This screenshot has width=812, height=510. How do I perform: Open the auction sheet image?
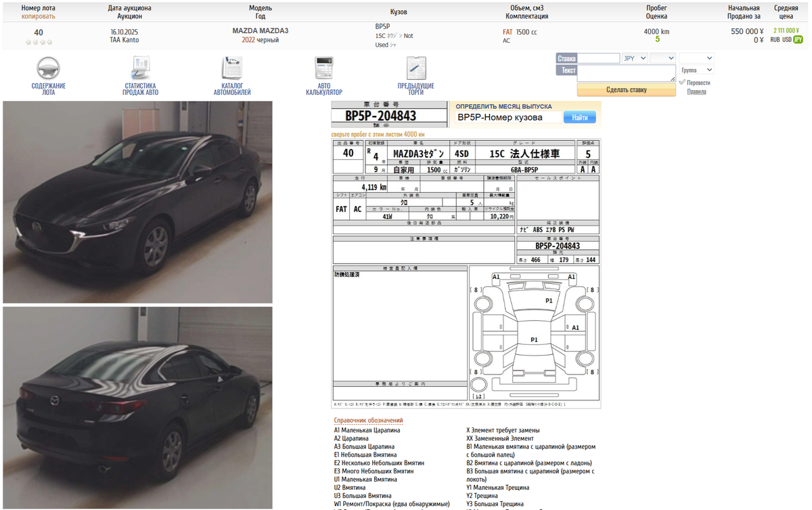[x=466, y=274]
